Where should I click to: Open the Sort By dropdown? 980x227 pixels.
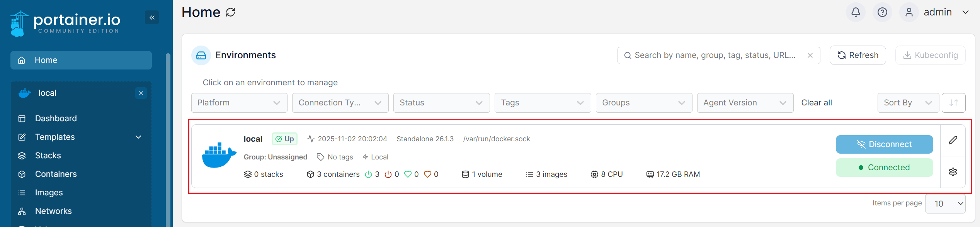908,103
